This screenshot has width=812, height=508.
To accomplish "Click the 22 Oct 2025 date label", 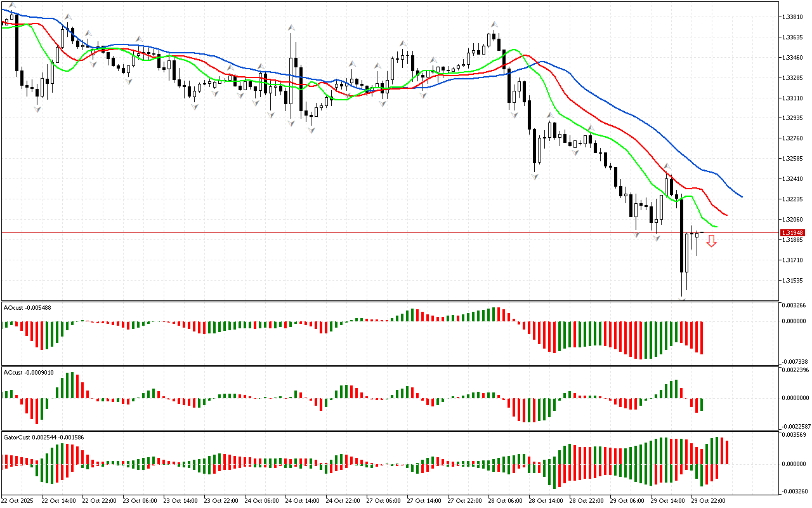I will click(18, 500).
